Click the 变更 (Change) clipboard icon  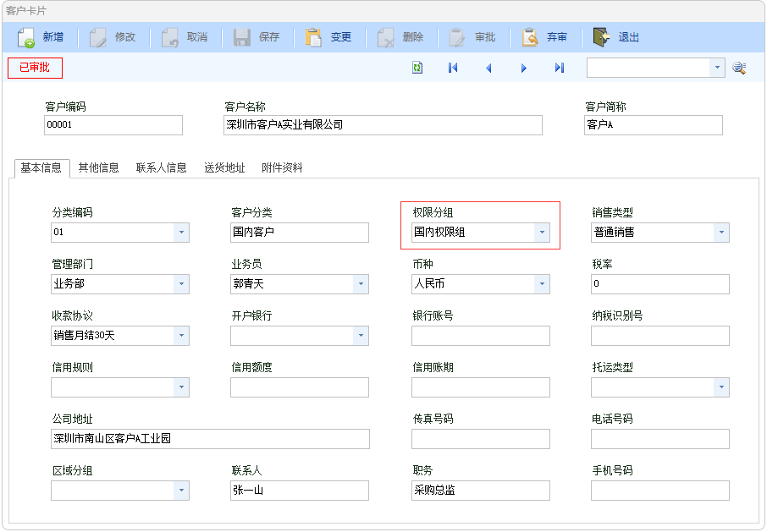(313, 37)
